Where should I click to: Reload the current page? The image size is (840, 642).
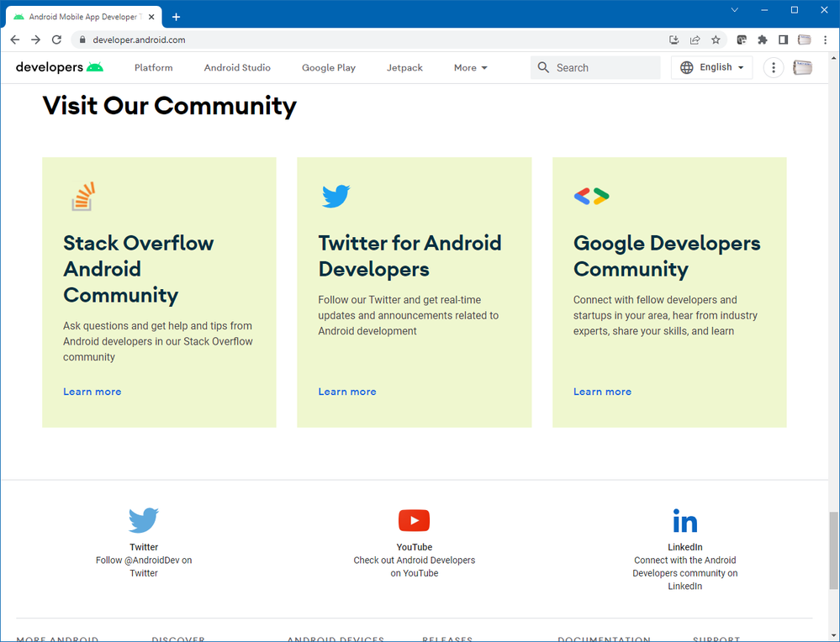coord(57,39)
